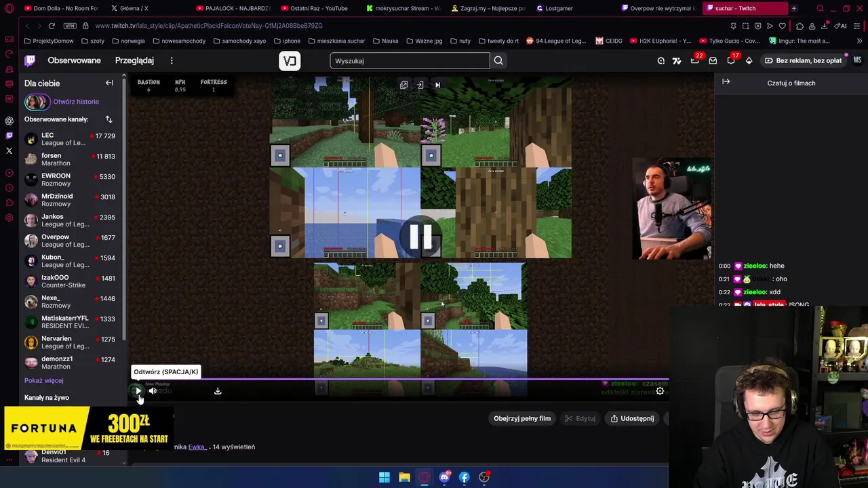The width and height of the screenshot is (868, 488).
Task: Open the iphone bookmark folder
Action: pos(287,41)
